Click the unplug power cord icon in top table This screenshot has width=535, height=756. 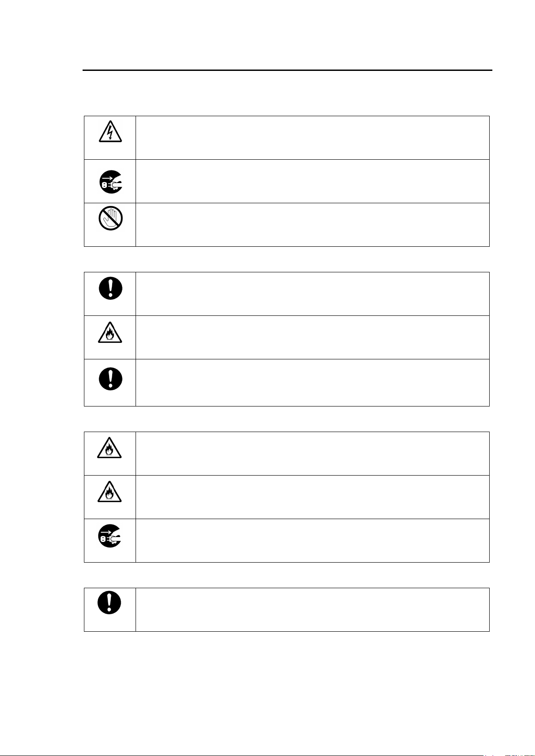[110, 181]
